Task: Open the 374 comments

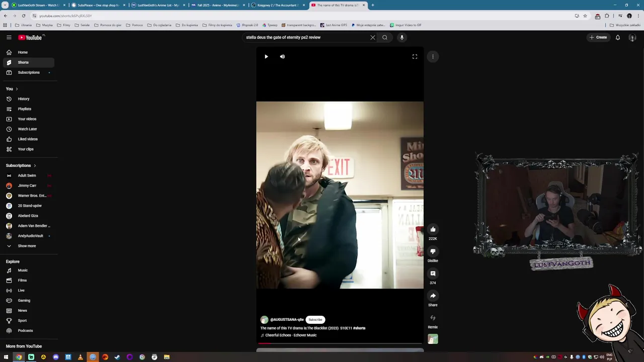Action: [x=433, y=274]
